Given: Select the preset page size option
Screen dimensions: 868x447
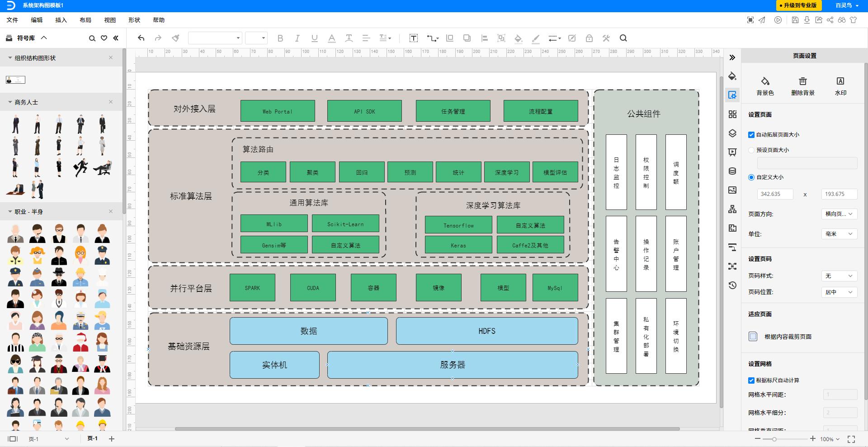Looking at the screenshot, I should pyautogui.click(x=751, y=150).
